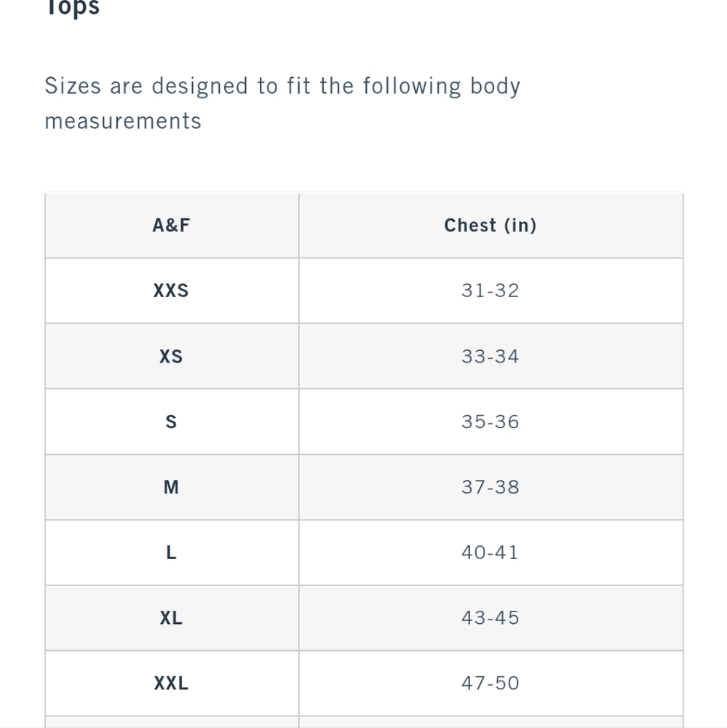Click the word 'measurements' in the description

123,121
